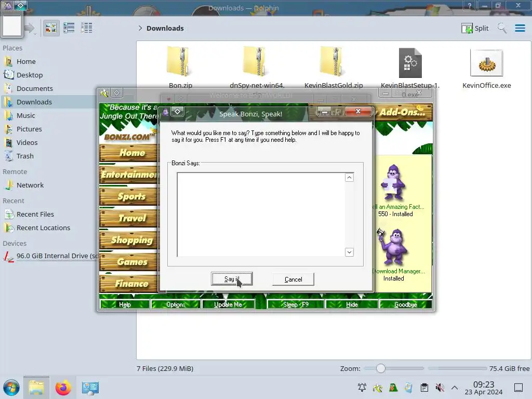
Task: Click the Help leaf button
Action: [125, 304]
